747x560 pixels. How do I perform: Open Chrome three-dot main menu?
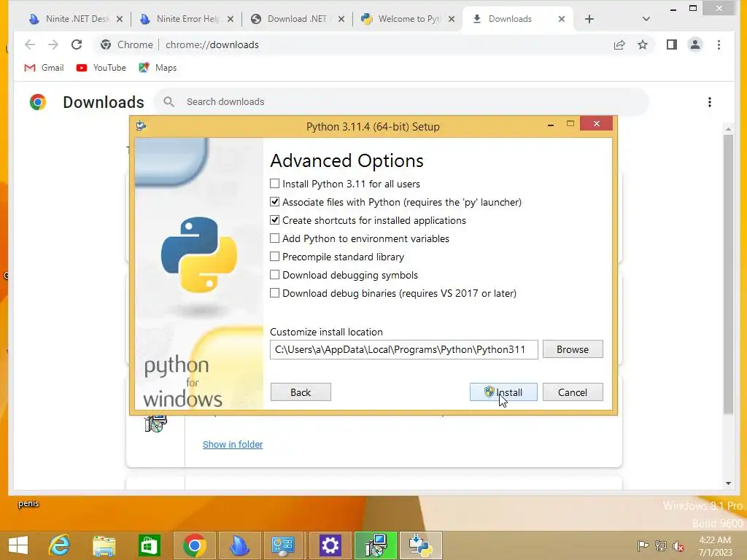[719, 44]
